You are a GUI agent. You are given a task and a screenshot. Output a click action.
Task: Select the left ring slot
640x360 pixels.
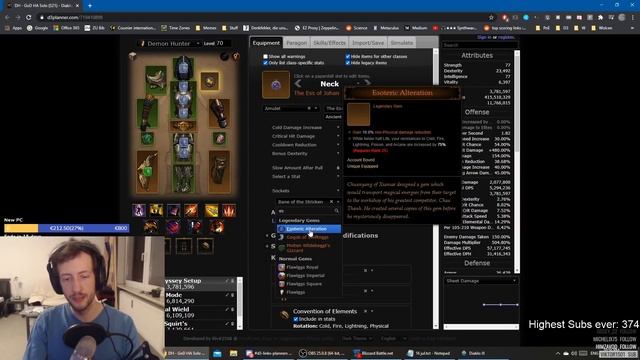pyautogui.click(x=148, y=138)
